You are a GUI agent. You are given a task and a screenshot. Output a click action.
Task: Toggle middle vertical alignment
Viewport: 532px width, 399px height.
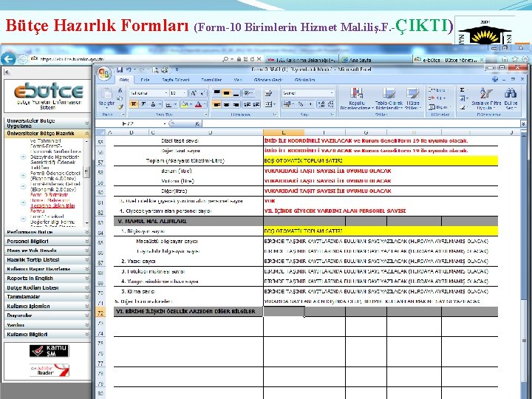tap(226, 93)
